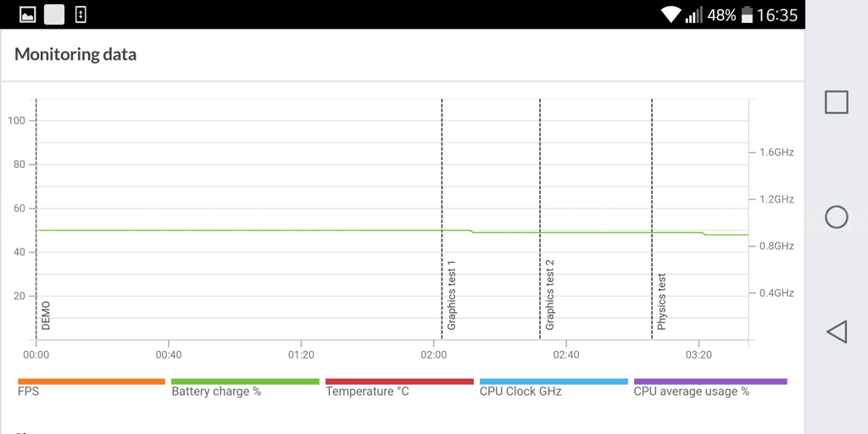This screenshot has height=434, width=868.
Task: Toggle Temperature °C legend item
Action: point(367,392)
